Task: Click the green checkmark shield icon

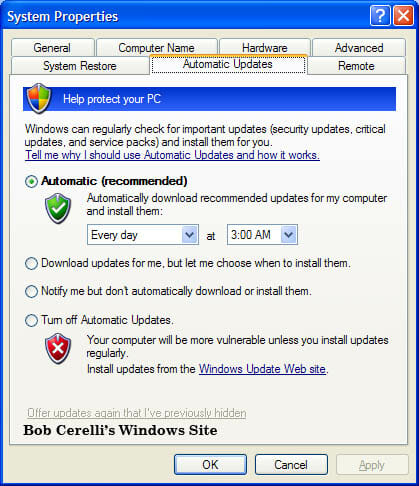Action: (x=58, y=208)
